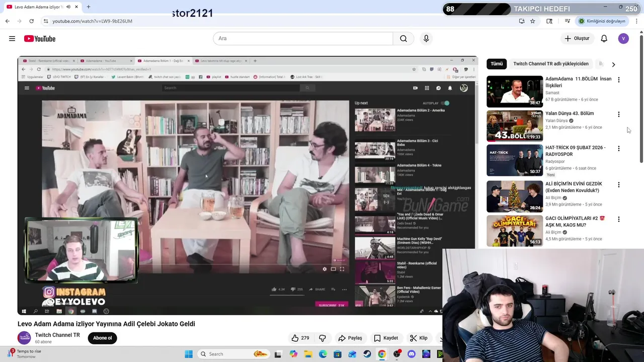The image size is (644, 362).
Task: Open the weather widget Temps to rise
Action: [24, 354]
